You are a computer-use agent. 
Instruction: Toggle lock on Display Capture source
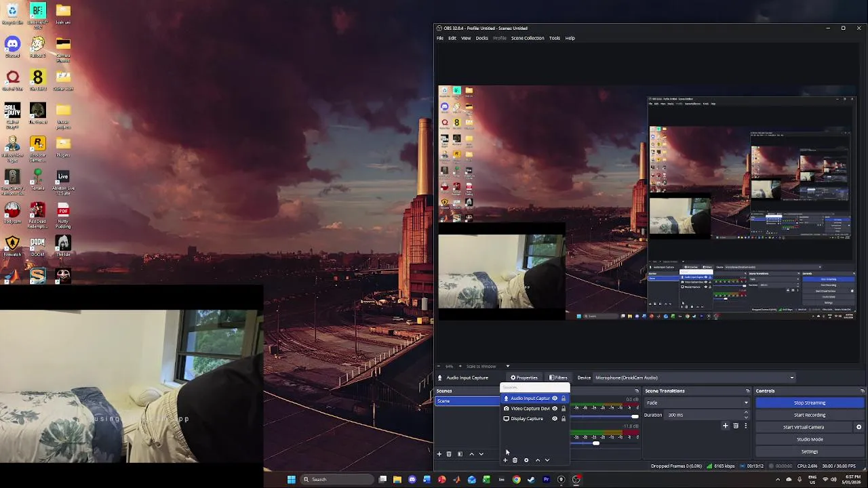(x=564, y=419)
